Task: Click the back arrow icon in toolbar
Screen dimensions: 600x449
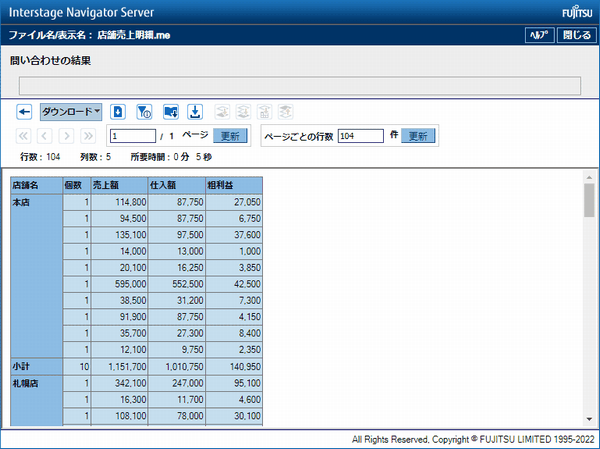Action: pos(25,112)
